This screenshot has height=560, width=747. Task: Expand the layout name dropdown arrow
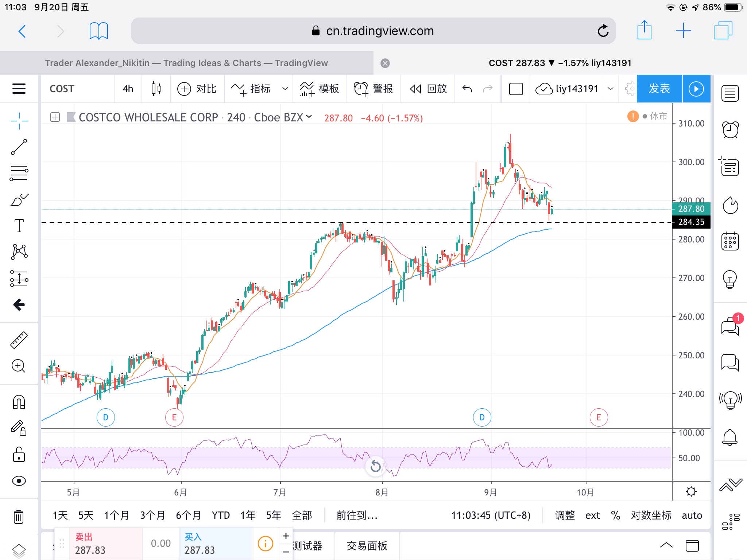point(610,89)
